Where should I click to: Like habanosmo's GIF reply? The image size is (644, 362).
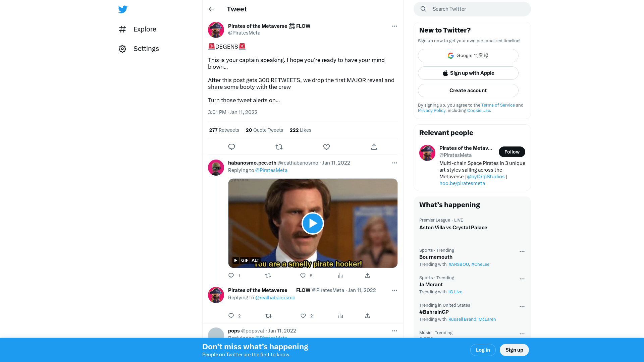pyautogui.click(x=303, y=276)
